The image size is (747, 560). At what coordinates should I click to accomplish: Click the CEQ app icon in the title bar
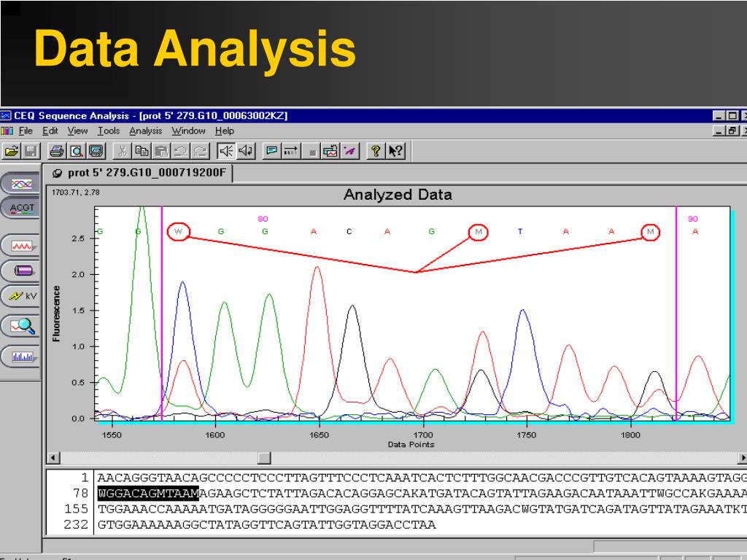point(6,116)
